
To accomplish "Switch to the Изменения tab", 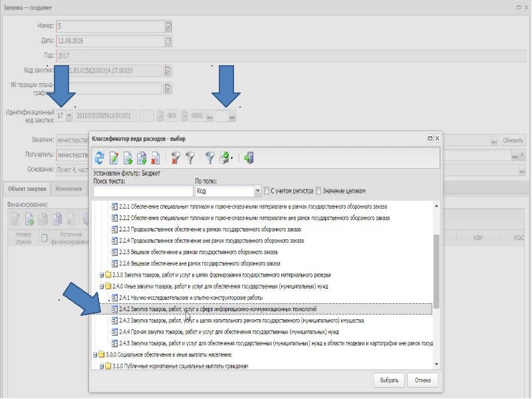I will click(x=68, y=189).
